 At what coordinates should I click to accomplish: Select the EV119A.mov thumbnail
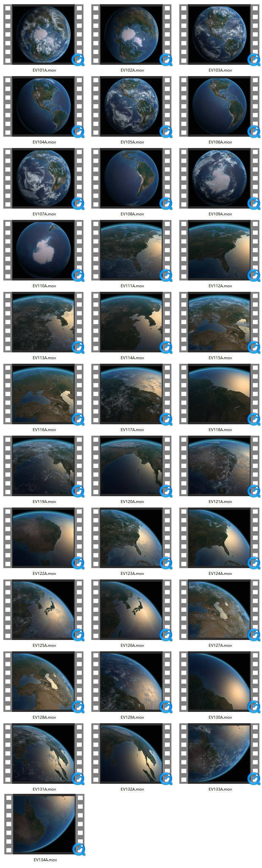[x=43, y=466]
